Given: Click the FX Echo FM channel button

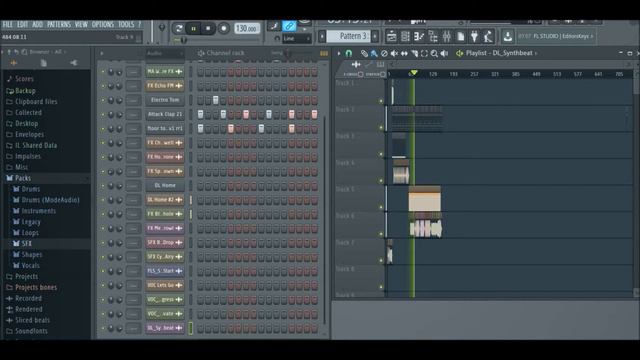Looking at the screenshot, I should pos(165,86).
